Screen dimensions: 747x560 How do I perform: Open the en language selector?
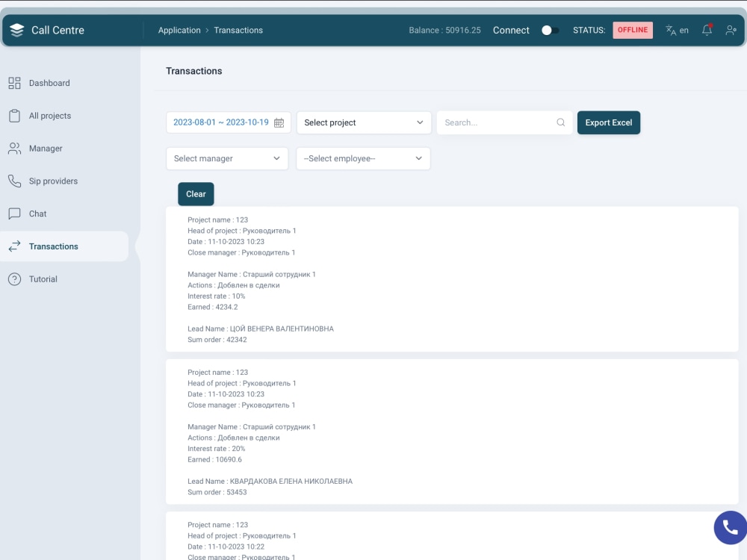point(677,30)
